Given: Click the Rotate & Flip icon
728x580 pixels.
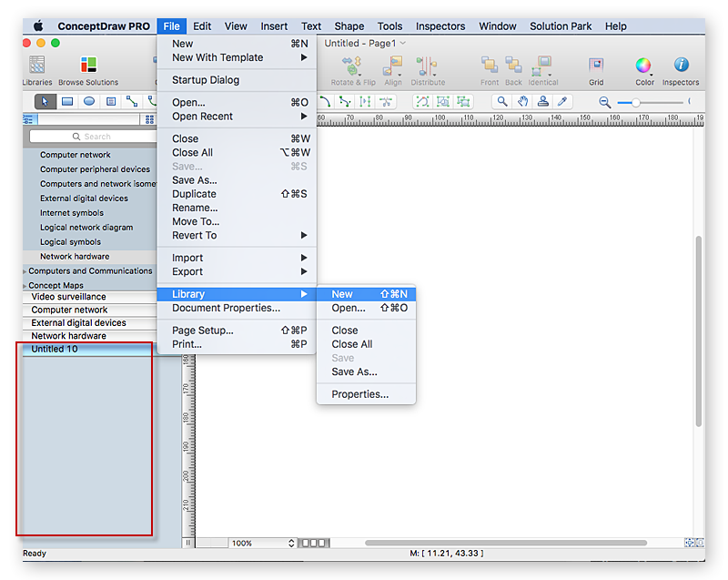Looking at the screenshot, I should [x=352, y=66].
